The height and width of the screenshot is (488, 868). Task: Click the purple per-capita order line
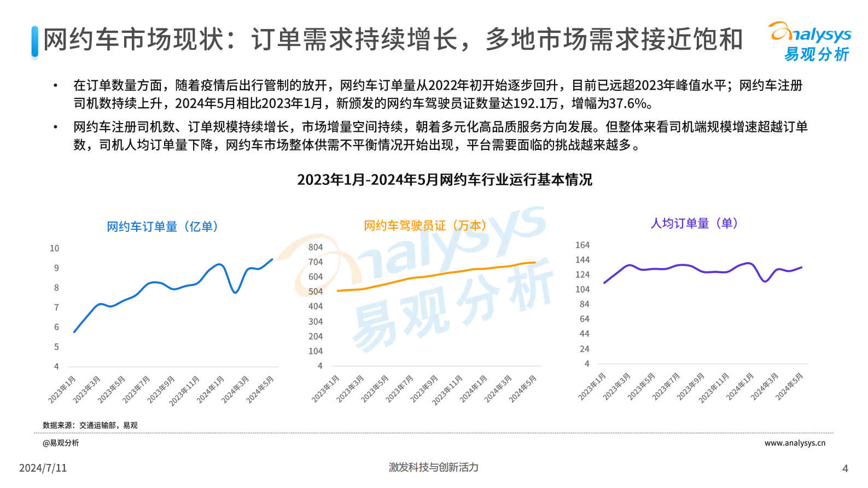click(703, 272)
